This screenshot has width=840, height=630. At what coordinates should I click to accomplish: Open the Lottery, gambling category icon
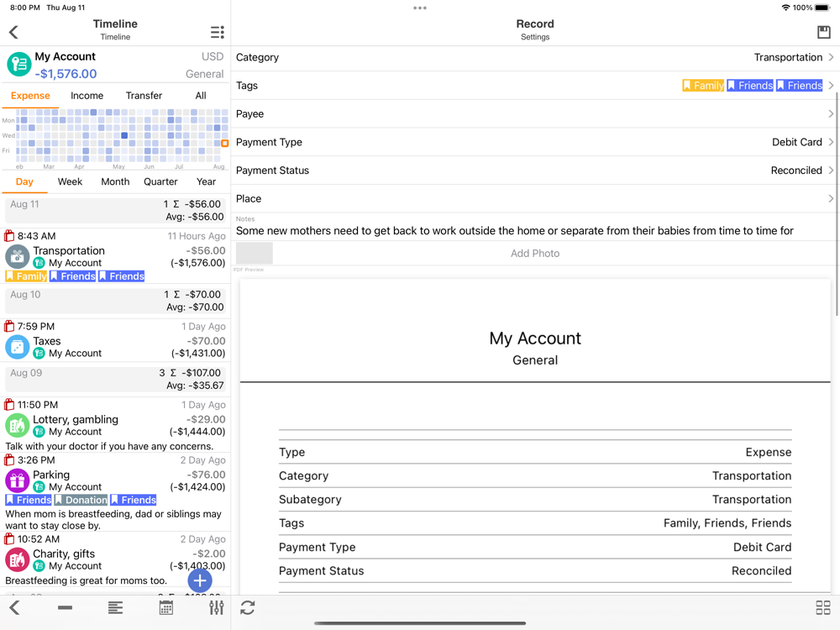pyautogui.click(x=17, y=425)
